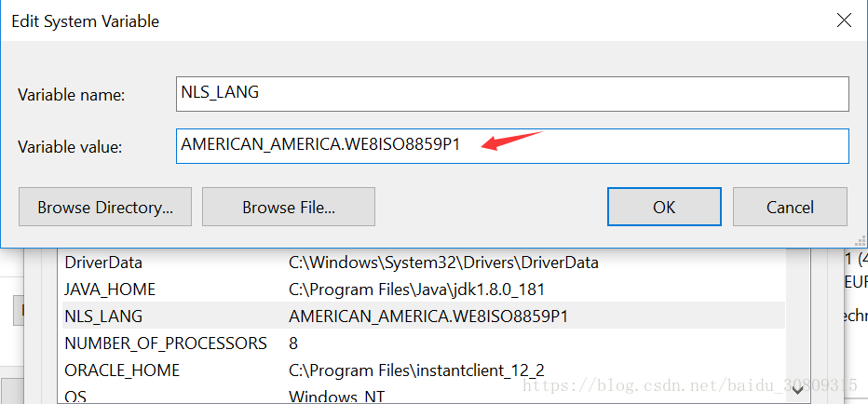Confirm changes with the OK button
The image size is (868, 404).
[x=664, y=207]
